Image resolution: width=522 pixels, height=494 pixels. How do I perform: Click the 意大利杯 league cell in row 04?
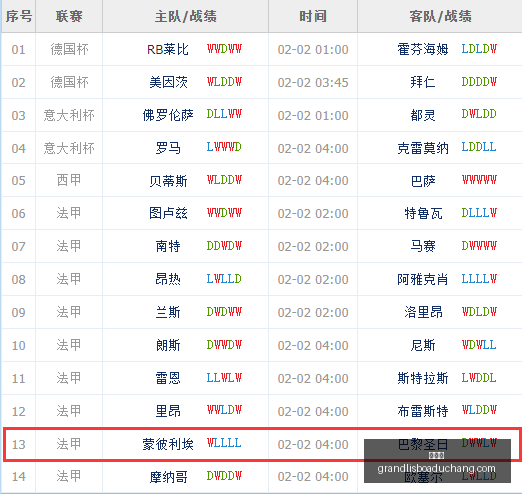point(69,148)
